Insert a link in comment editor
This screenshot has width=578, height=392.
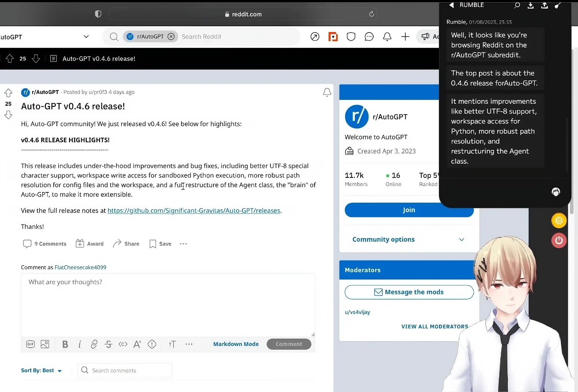click(x=94, y=344)
